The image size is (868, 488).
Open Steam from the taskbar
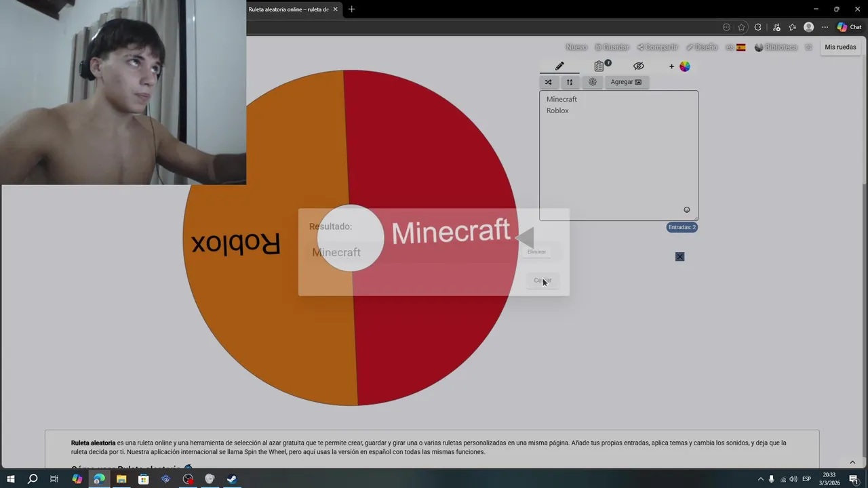(x=232, y=479)
